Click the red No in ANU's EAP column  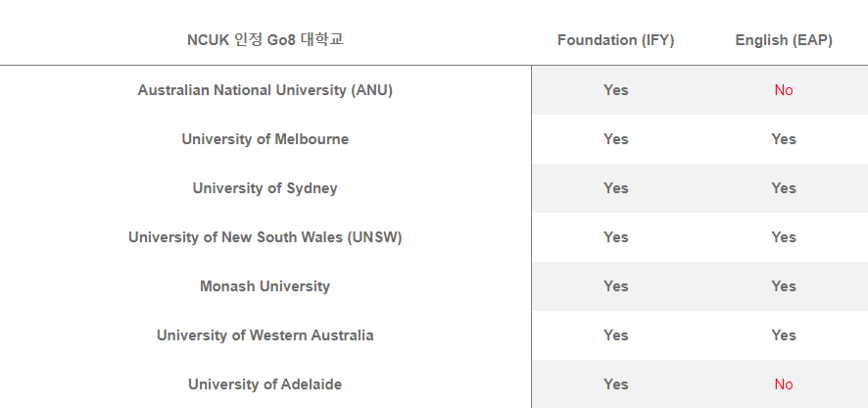point(784,90)
